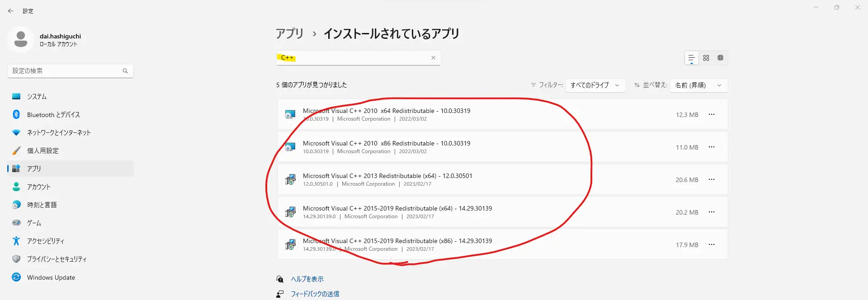
Task: Click installer icon of C++ 2015-2019 x64
Action: (x=290, y=212)
